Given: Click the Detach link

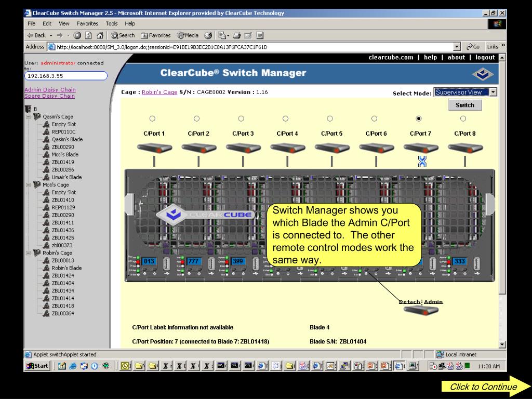Looking at the screenshot, I should coord(409,302).
